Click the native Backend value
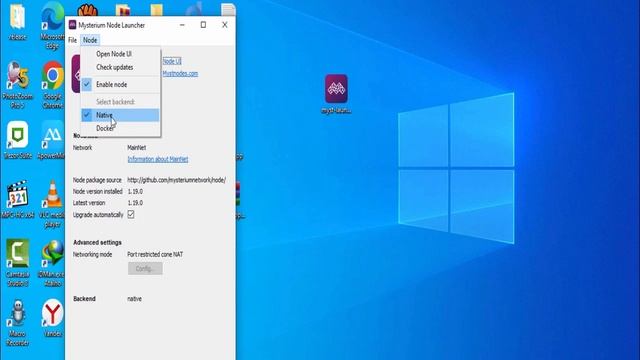 135,299
